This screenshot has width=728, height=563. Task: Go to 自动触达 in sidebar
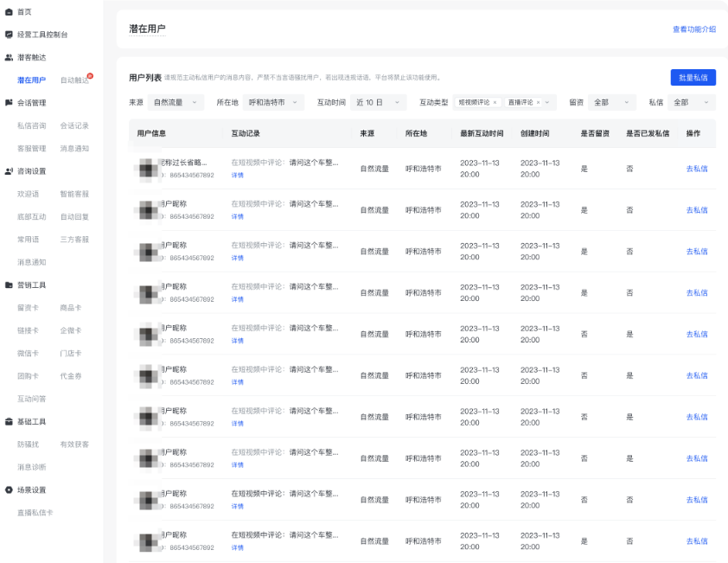pos(74,80)
